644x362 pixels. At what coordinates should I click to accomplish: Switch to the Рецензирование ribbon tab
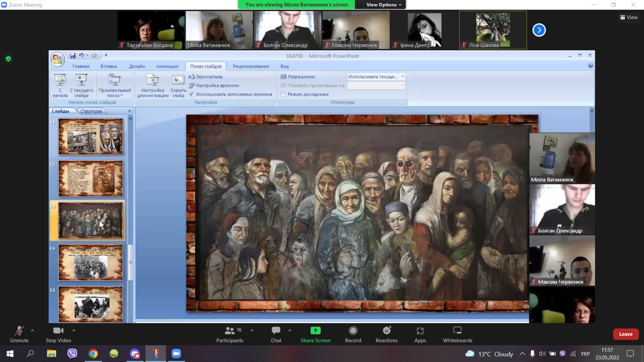click(251, 66)
